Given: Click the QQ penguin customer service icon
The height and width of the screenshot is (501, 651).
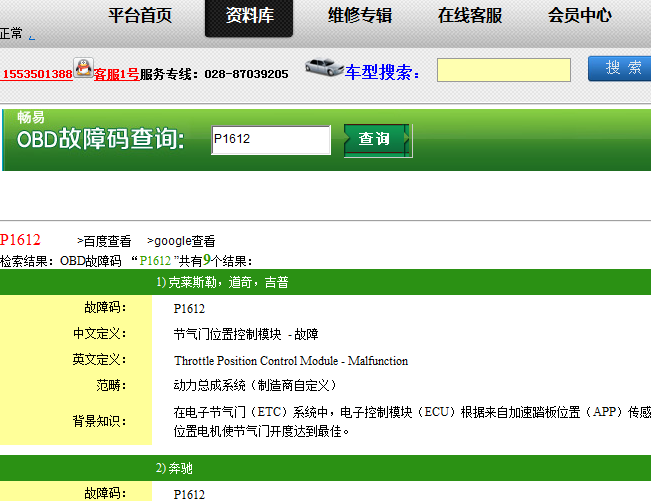Looking at the screenshot, I should 83,69.
